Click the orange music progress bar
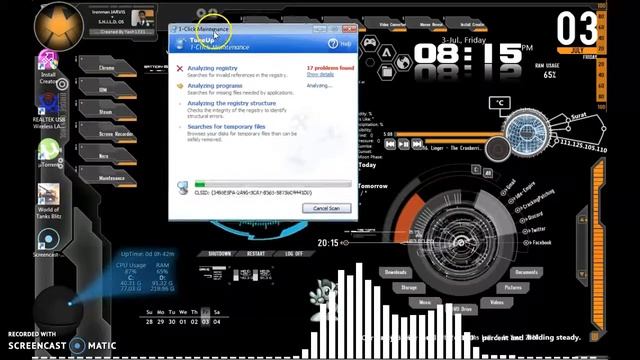The width and height of the screenshot is (640, 360). 449,134
